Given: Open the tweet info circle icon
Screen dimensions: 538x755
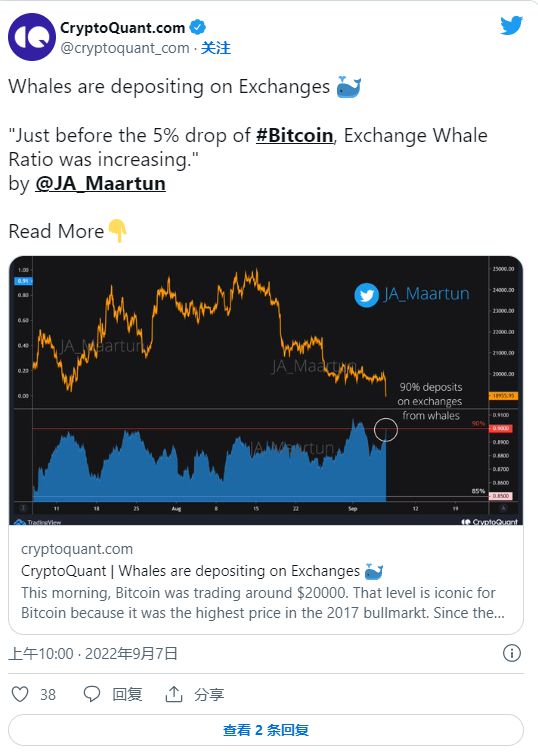Looking at the screenshot, I should tap(512, 653).
